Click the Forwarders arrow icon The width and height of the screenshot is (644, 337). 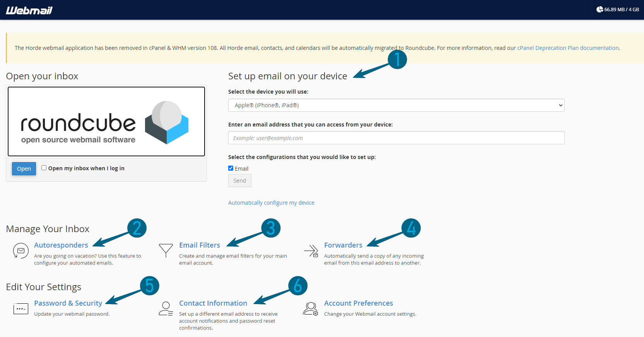311,251
